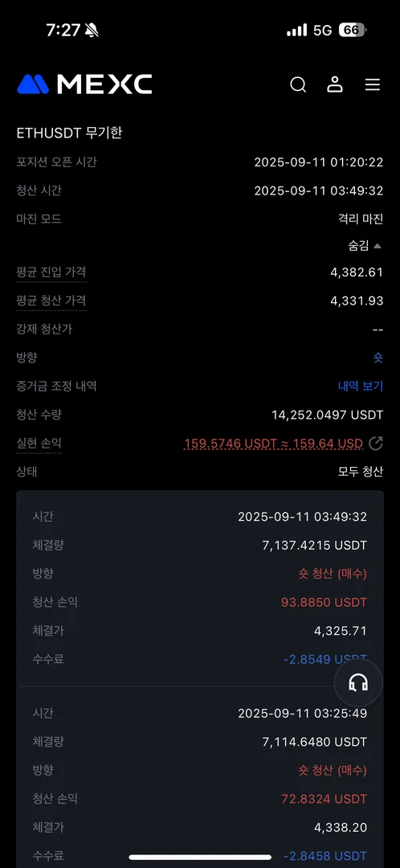Tap the battery indicator in status bar
Viewport: 400px width, 868px height.
[x=353, y=30]
